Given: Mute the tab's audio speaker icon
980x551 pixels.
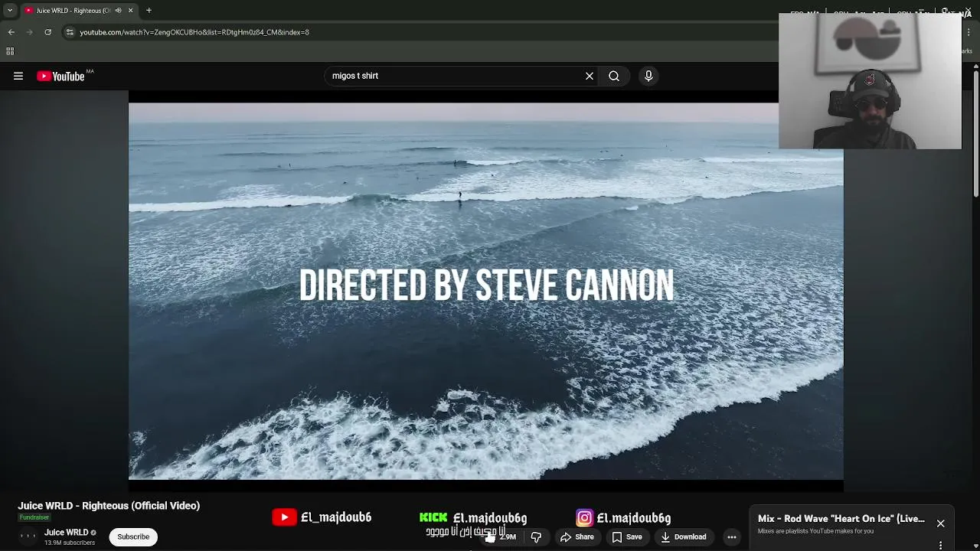Looking at the screenshot, I should pyautogui.click(x=118, y=11).
